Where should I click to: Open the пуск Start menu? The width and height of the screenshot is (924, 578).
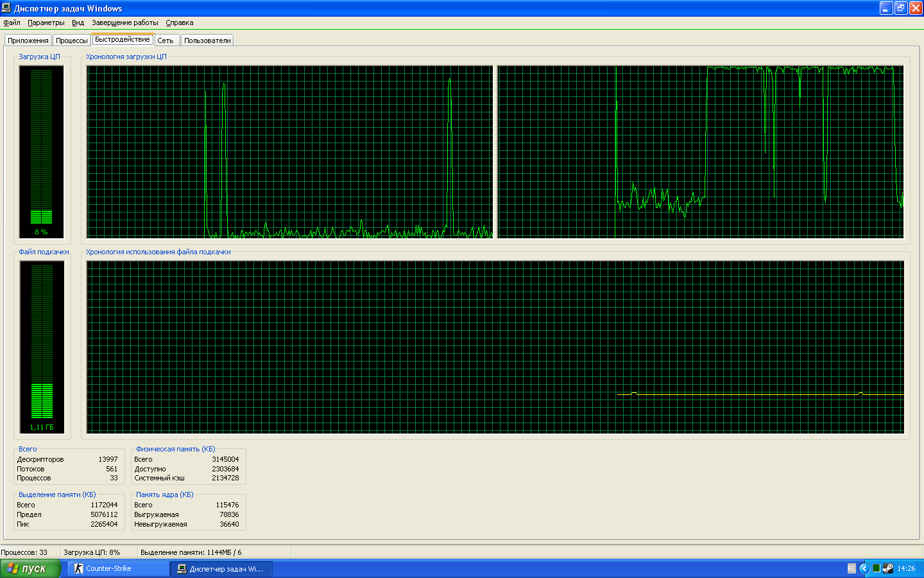coord(30,568)
